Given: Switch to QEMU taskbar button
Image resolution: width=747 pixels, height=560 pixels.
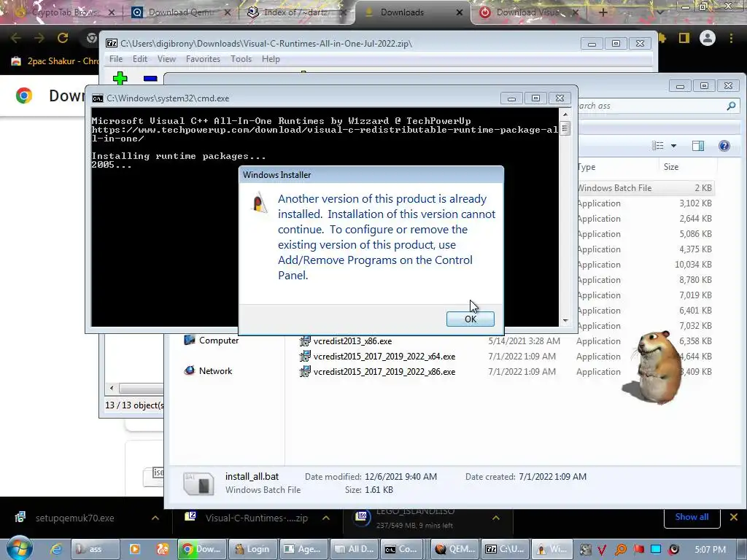Looking at the screenshot, I should pos(454,549).
